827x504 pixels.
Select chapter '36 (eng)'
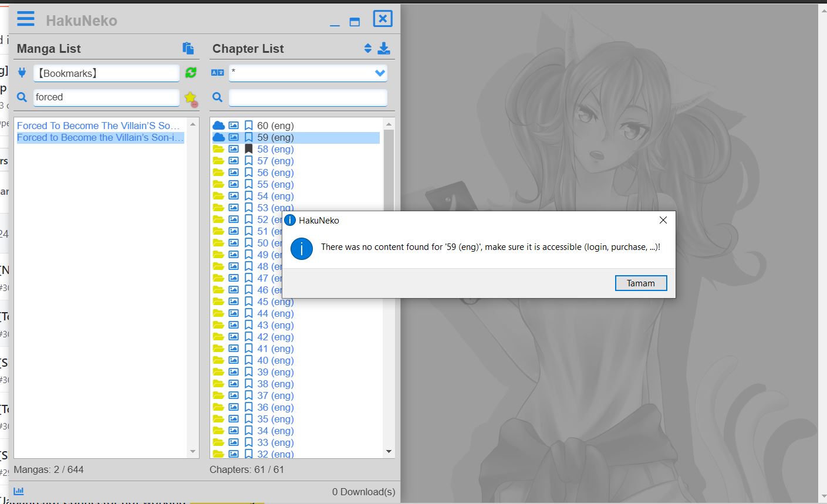click(x=275, y=407)
